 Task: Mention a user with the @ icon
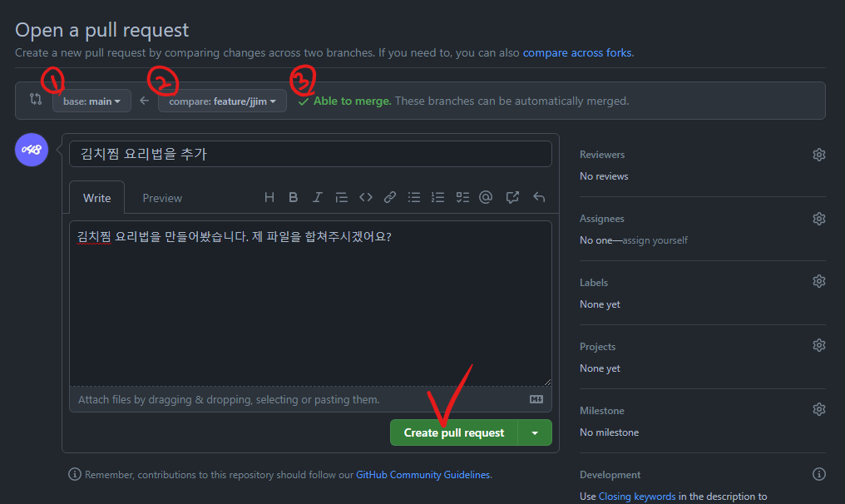tap(486, 197)
